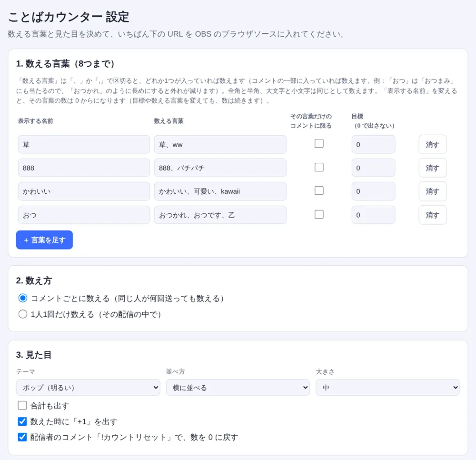Click the display name field containing 888
Screen dimensions: 476x460
(84, 168)
